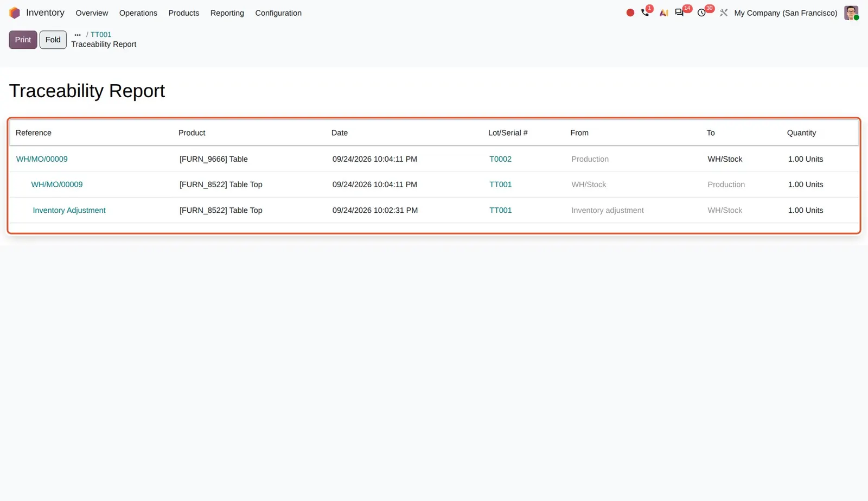
Task: Click the Traceability Report page heading
Action: point(87,91)
